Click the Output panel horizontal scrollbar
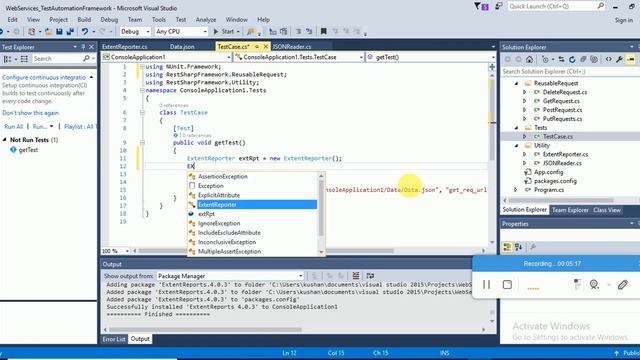The width and height of the screenshot is (640, 360). click(205, 329)
